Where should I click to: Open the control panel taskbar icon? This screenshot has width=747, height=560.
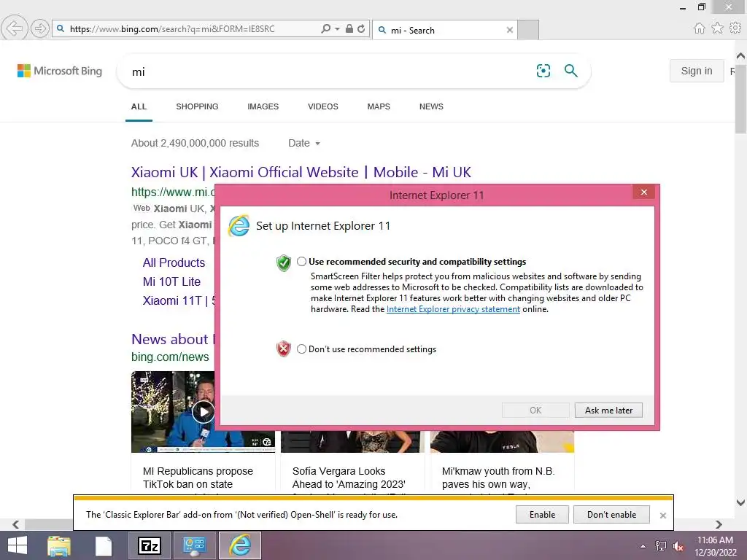click(x=194, y=545)
